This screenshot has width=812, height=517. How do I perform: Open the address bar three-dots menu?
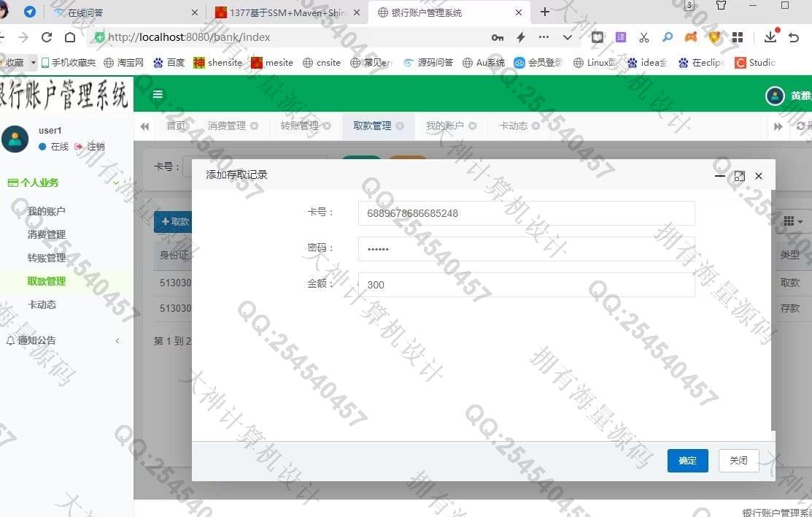pyautogui.click(x=544, y=37)
